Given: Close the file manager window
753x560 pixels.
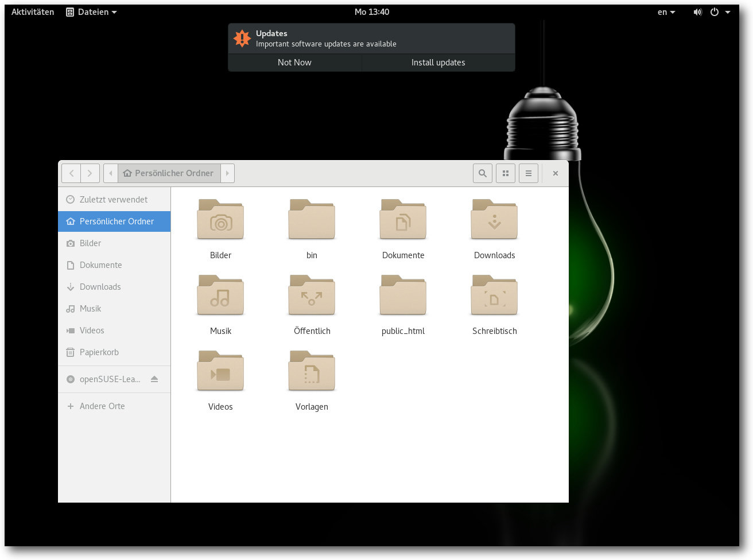Looking at the screenshot, I should 556,173.
